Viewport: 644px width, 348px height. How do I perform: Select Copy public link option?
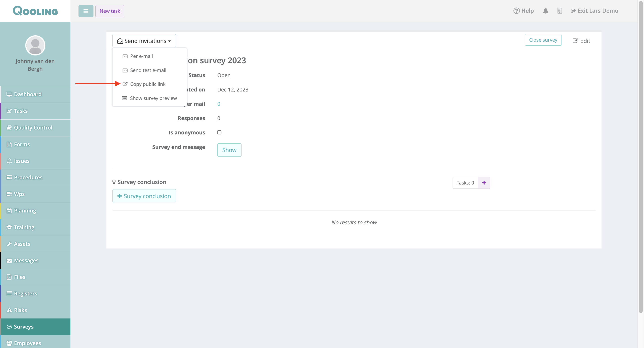click(148, 84)
